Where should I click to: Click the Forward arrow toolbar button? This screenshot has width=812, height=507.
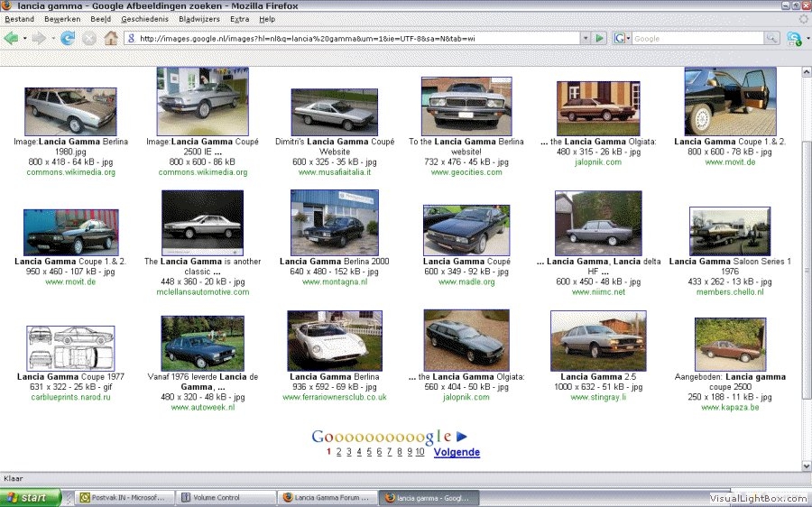click(x=39, y=38)
